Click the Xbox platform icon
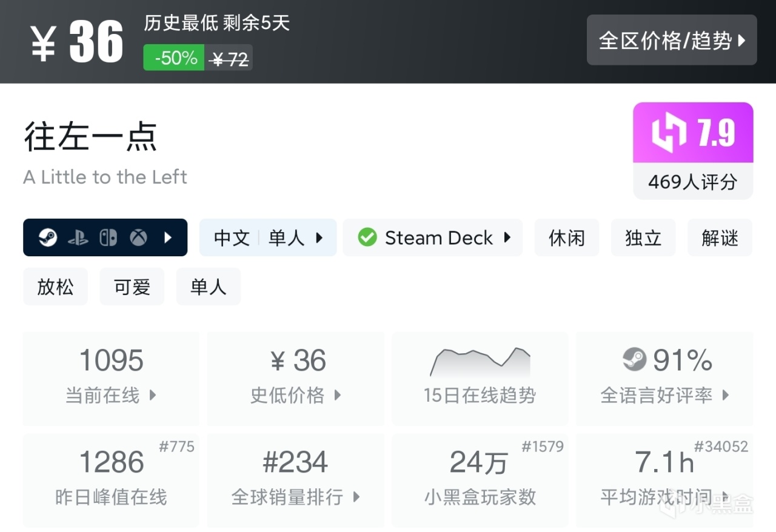 138,238
